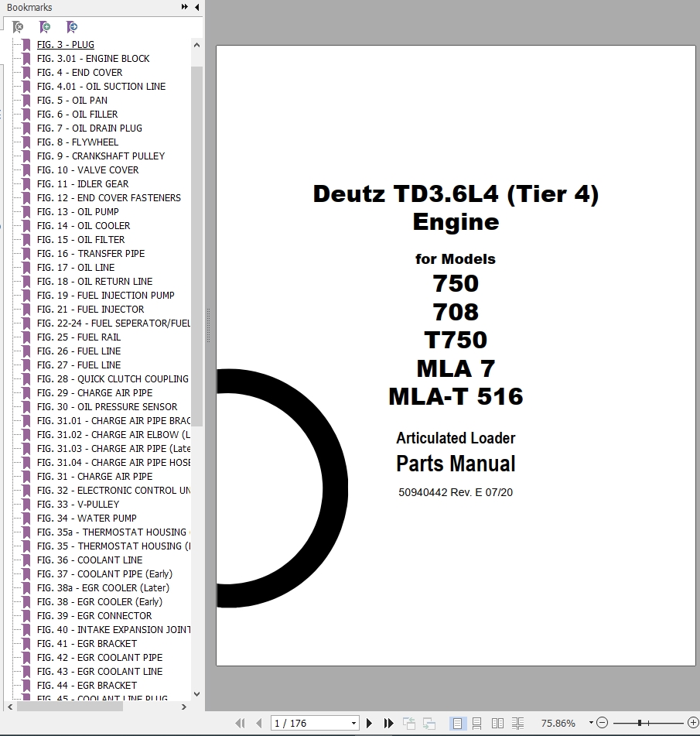Viewport: 700px width, 736px height.
Task: Open bookmark FIG. 33 - V-PULLEY
Action: tap(78, 504)
